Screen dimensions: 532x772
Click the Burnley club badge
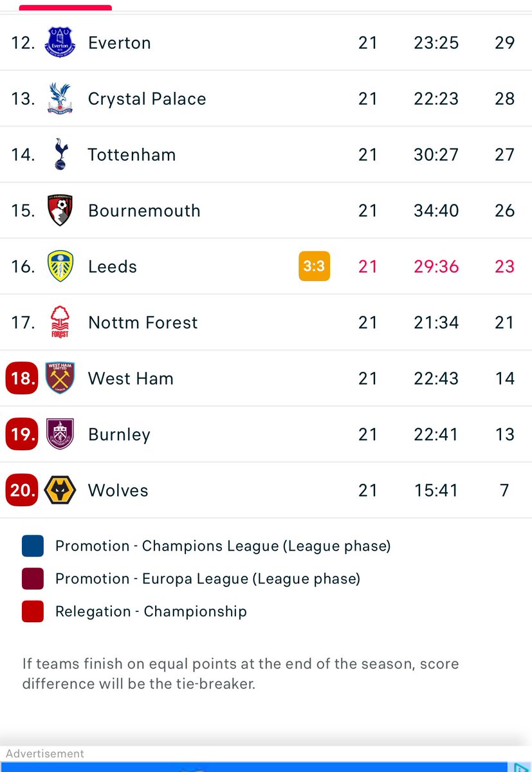tap(60, 434)
